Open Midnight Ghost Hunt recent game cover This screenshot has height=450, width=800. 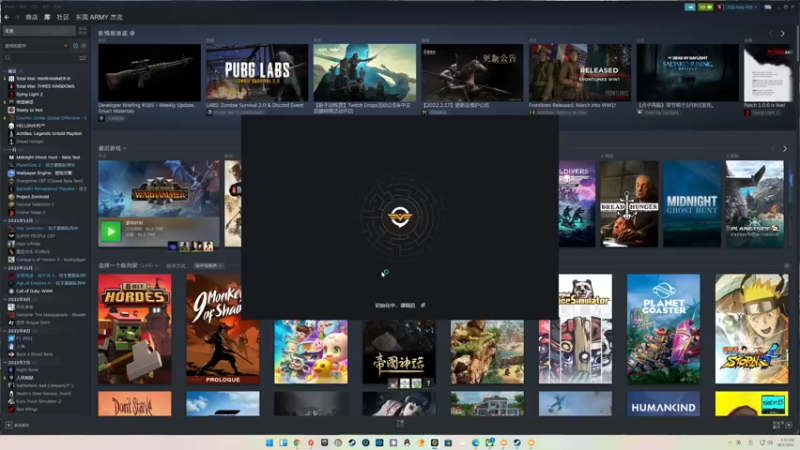pos(692,204)
